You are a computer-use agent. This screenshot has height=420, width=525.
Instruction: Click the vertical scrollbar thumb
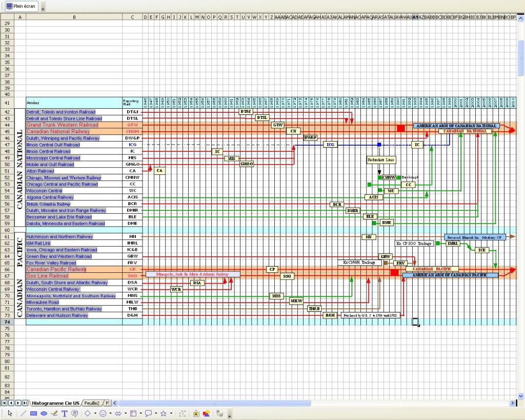(521, 57)
